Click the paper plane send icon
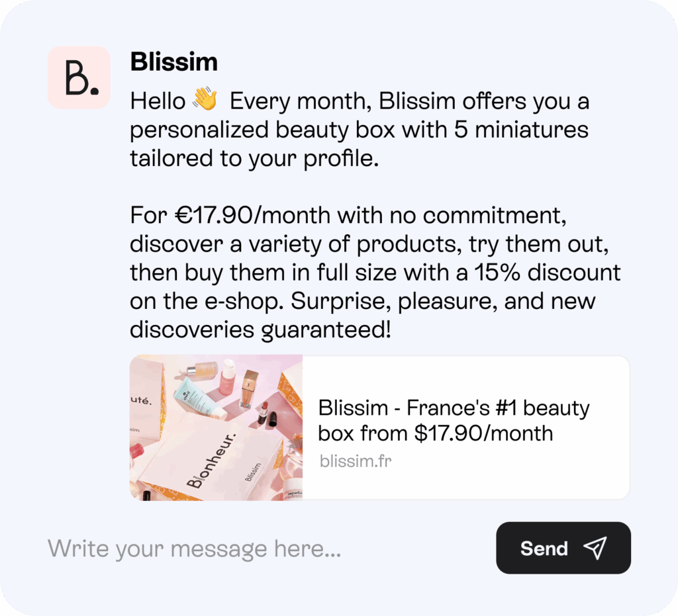The height and width of the screenshot is (616, 678). click(595, 548)
